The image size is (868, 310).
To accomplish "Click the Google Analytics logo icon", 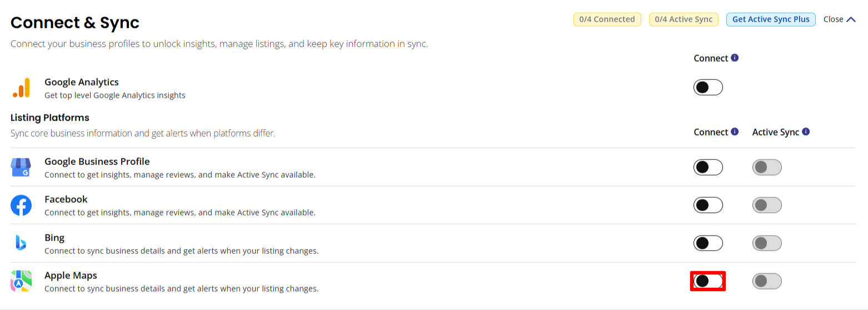I will (x=21, y=88).
